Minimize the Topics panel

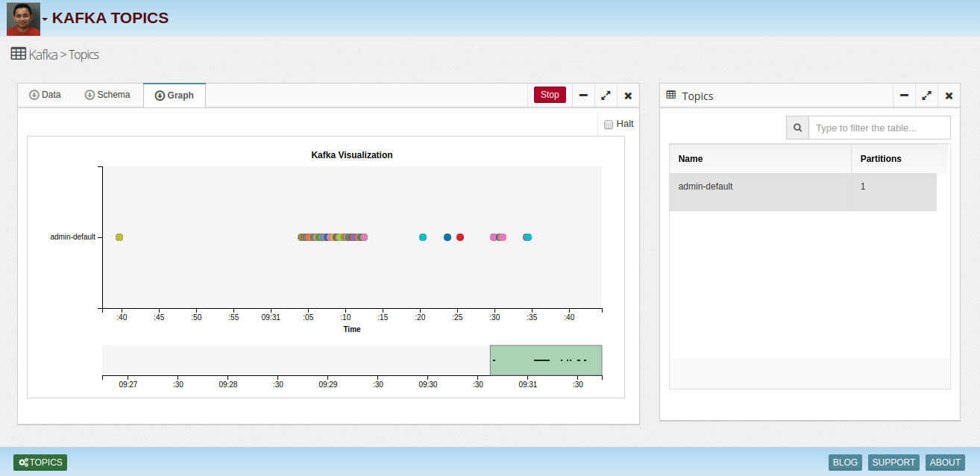pyautogui.click(x=904, y=95)
